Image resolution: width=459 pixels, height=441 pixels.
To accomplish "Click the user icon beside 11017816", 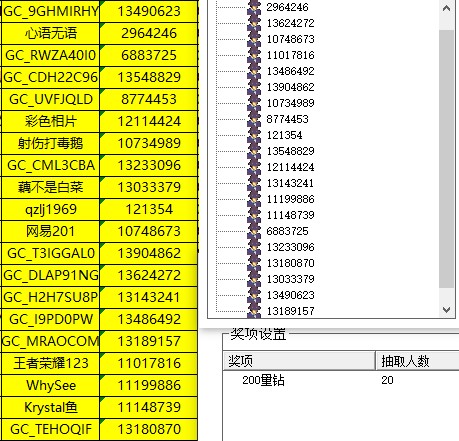I will [x=254, y=55].
